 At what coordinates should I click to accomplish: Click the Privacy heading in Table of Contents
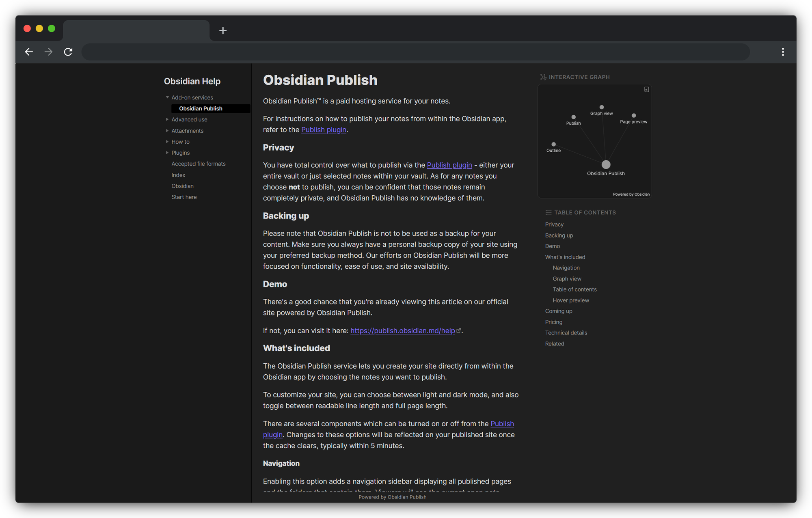coord(554,224)
